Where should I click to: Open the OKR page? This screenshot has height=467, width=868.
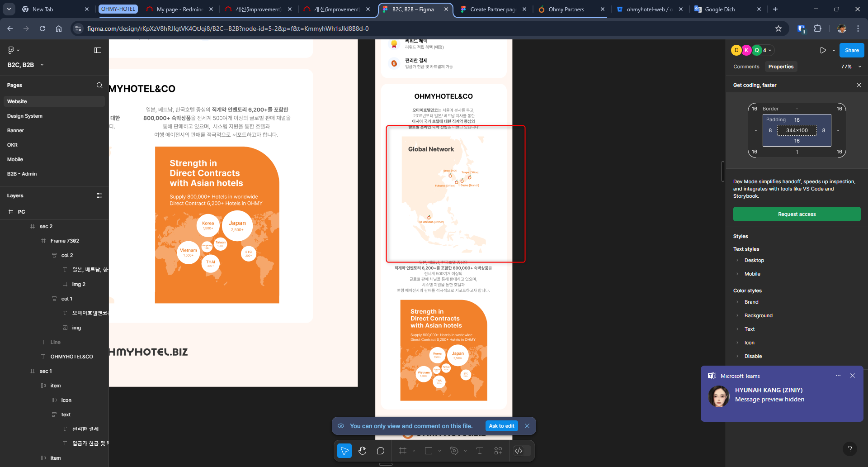pyautogui.click(x=12, y=145)
